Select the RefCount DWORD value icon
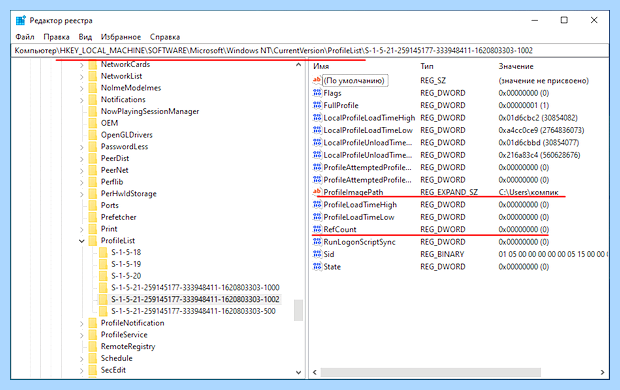The height and width of the screenshot is (390, 620). [317, 229]
